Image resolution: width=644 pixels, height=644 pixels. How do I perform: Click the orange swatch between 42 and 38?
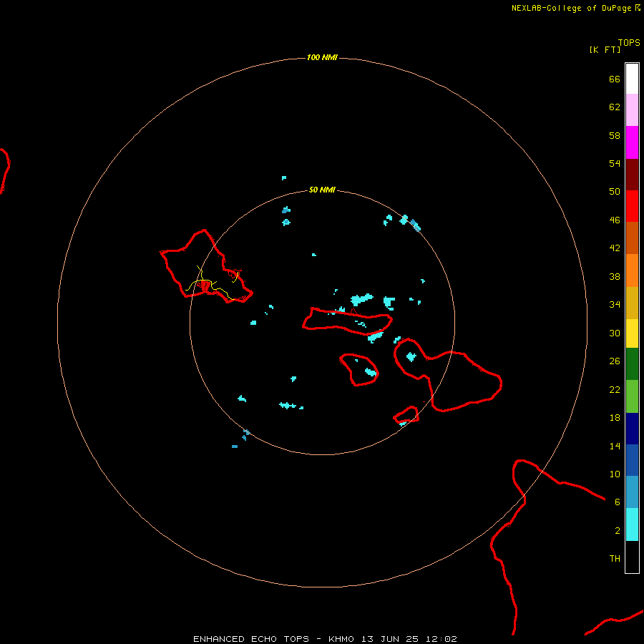(632, 270)
